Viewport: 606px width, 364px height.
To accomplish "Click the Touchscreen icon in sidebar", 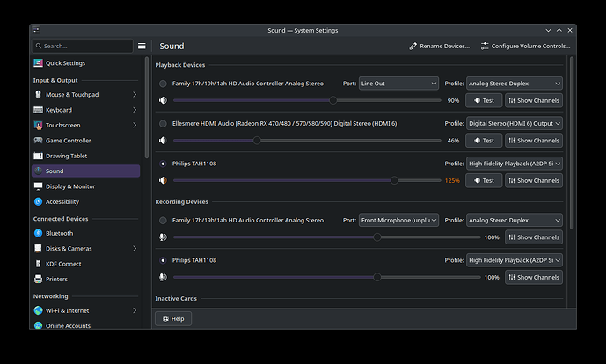I will point(39,125).
